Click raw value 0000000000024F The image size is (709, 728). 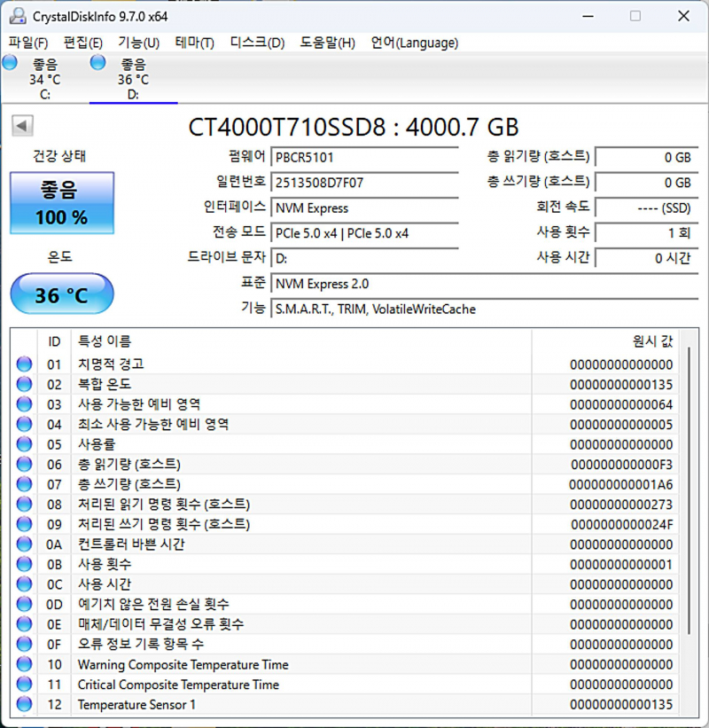622,524
